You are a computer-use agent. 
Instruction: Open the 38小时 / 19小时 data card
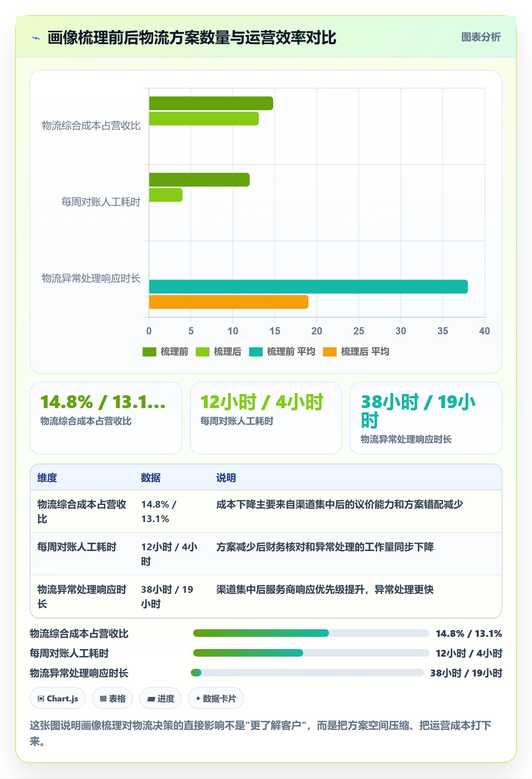(426, 418)
